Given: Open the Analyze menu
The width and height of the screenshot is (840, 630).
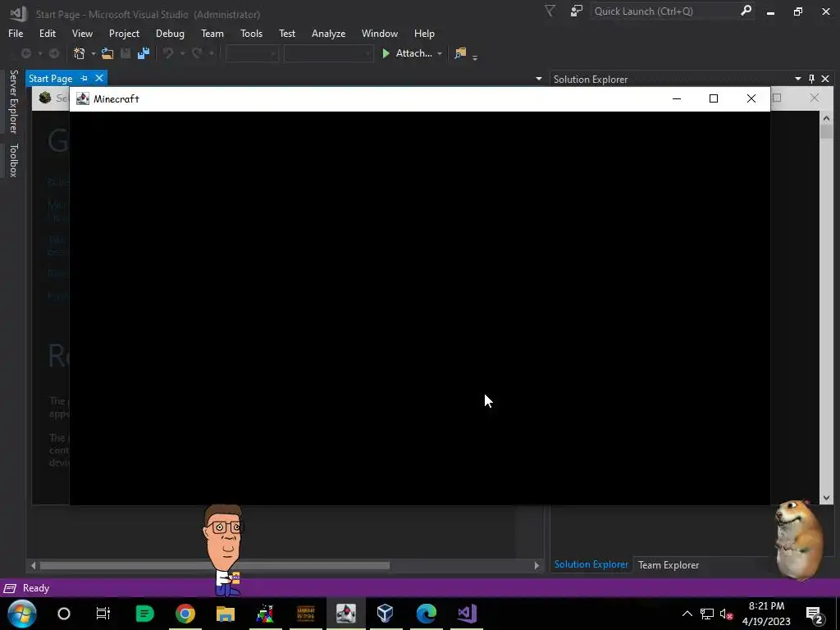Looking at the screenshot, I should (328, 33).
